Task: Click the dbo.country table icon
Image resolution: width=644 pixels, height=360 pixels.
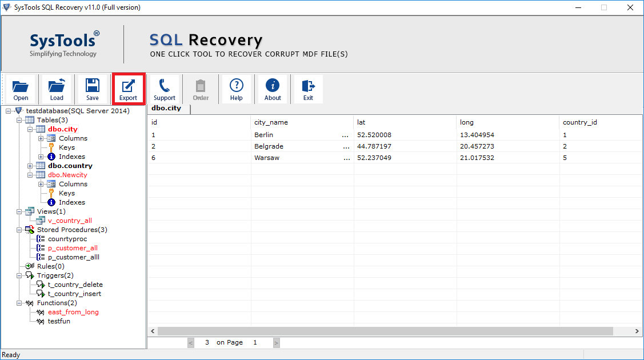Action: point(41,166)
